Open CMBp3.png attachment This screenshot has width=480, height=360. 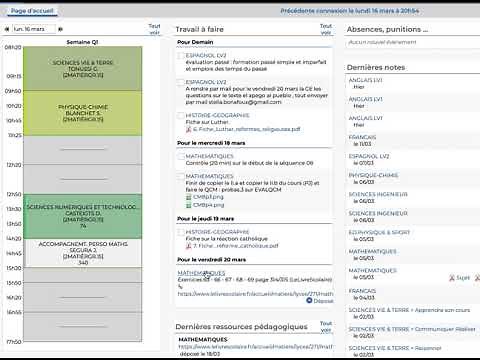[208, 197]
